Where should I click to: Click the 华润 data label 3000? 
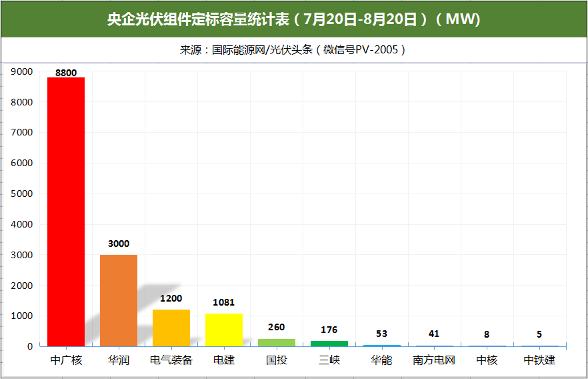click(119, 244)
